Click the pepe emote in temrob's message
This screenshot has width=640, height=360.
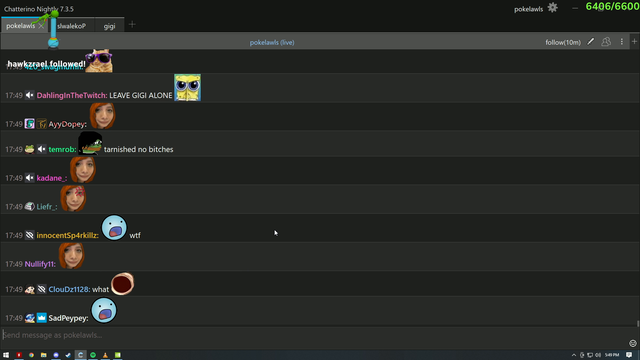[90, 143]
